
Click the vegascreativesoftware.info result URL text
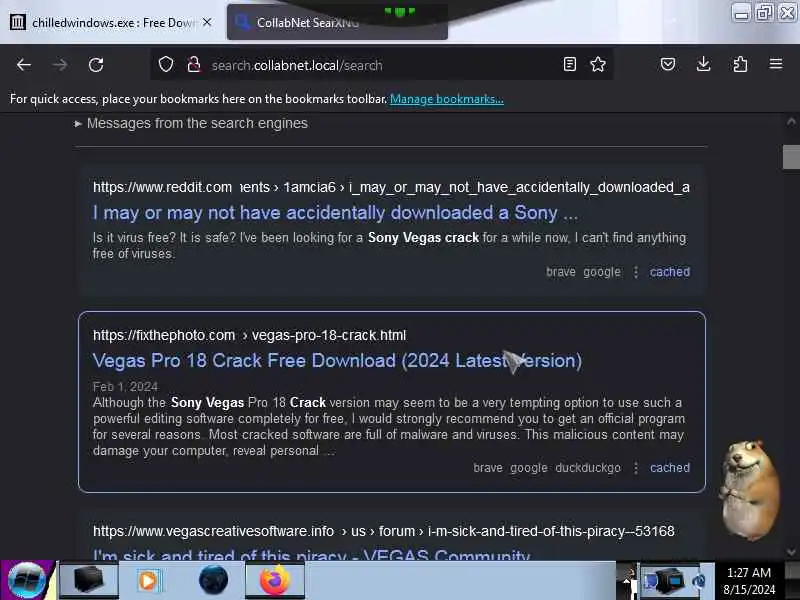(384, 531)
